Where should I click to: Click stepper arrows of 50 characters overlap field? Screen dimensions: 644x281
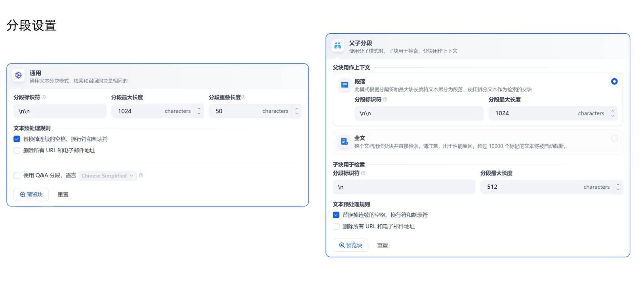click(x=296, y=111)
